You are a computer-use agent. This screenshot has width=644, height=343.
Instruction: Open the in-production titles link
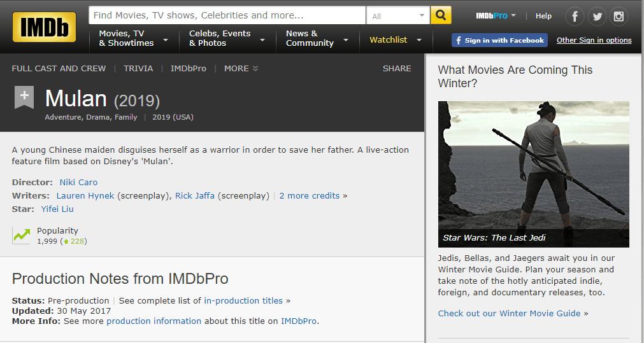[243, 301]
